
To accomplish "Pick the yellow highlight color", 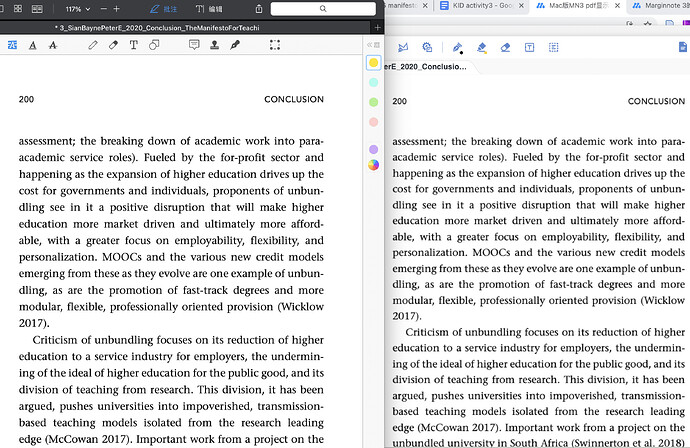I will click(x=374, y=63).
